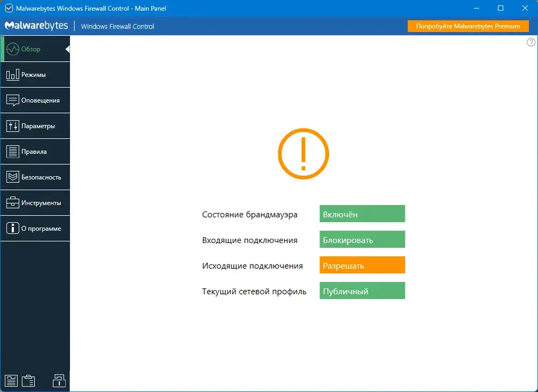Click the Инструменты toolbox icon
This screenshot has width=538, height=392.
(x=13, y=203)
